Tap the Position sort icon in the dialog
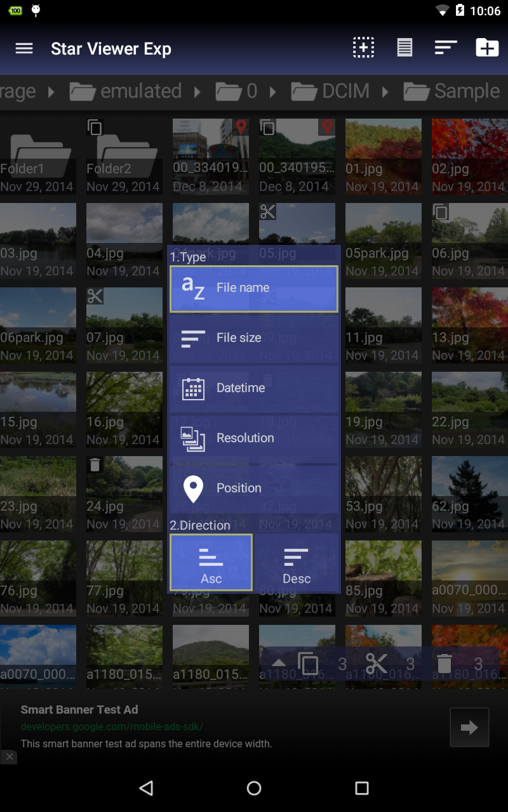This screenshot has height=812, width=508. tap(193, 488)
